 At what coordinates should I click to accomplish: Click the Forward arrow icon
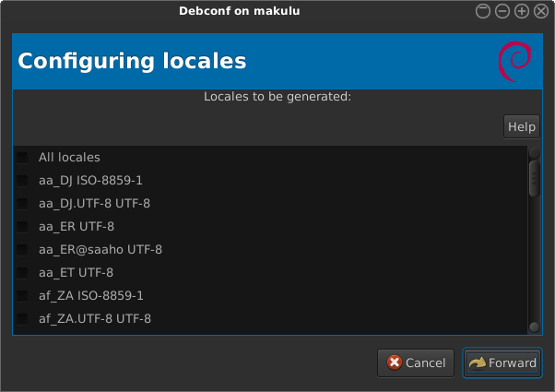tap(477, 362)
